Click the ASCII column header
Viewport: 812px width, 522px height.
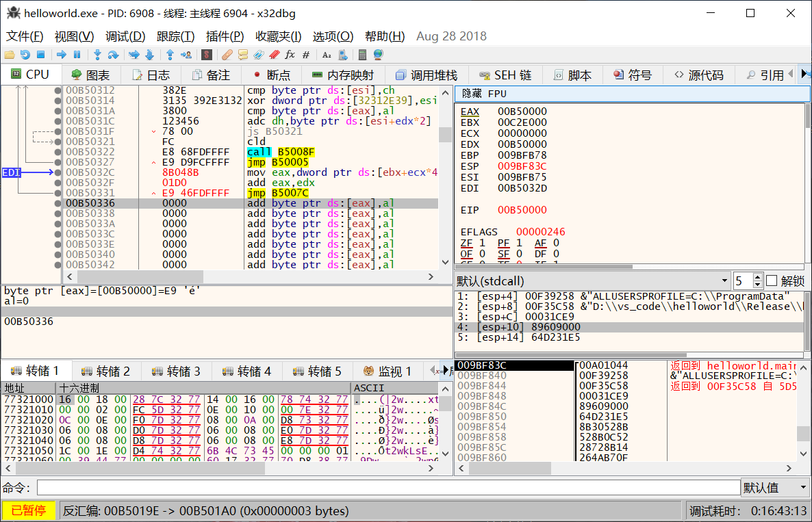point(395,387)
